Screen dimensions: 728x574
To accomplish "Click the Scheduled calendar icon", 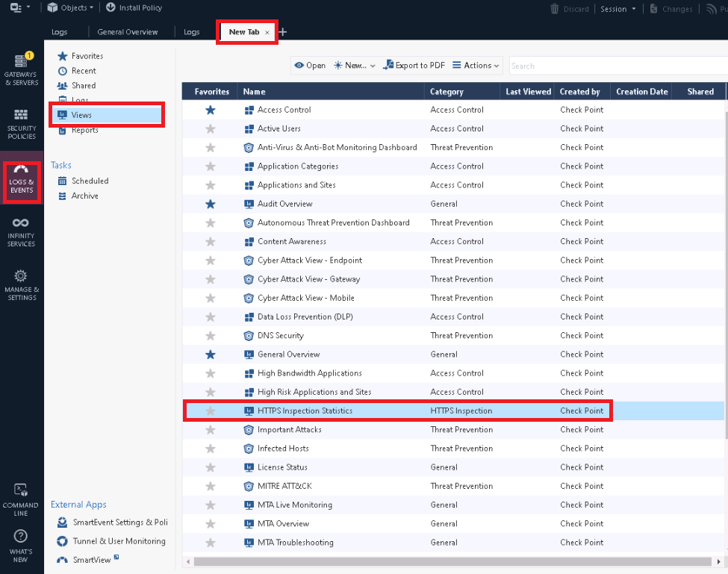I will coord(62,181).
